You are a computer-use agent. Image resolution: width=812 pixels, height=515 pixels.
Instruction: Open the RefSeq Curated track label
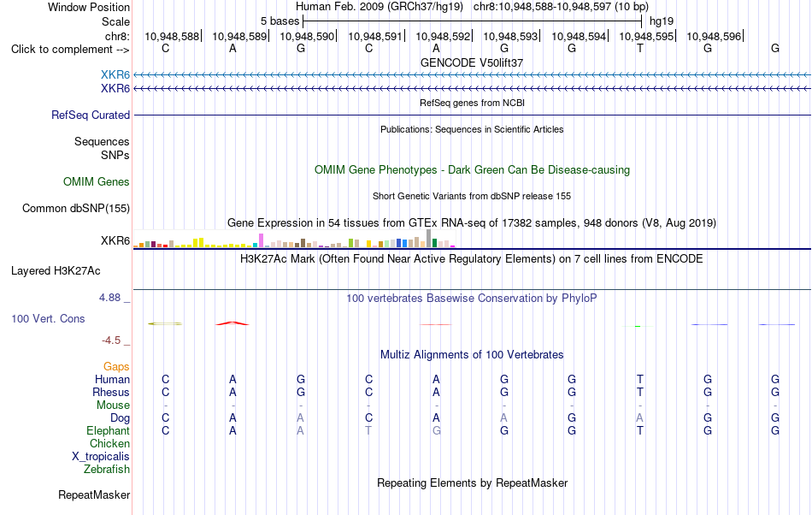click(x=91, y=115)
